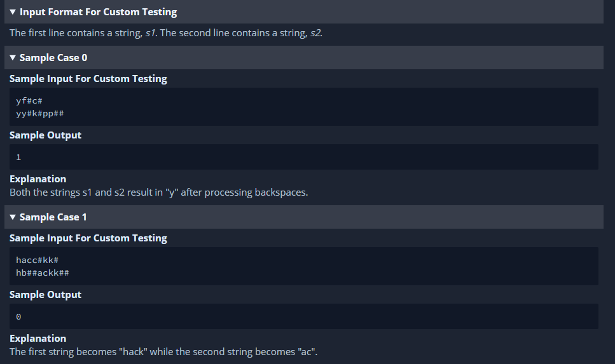Screen dimensions: 615x364
Task: Click the 'Input Format For Custom Testing' header title
Action: click(98, 12)
